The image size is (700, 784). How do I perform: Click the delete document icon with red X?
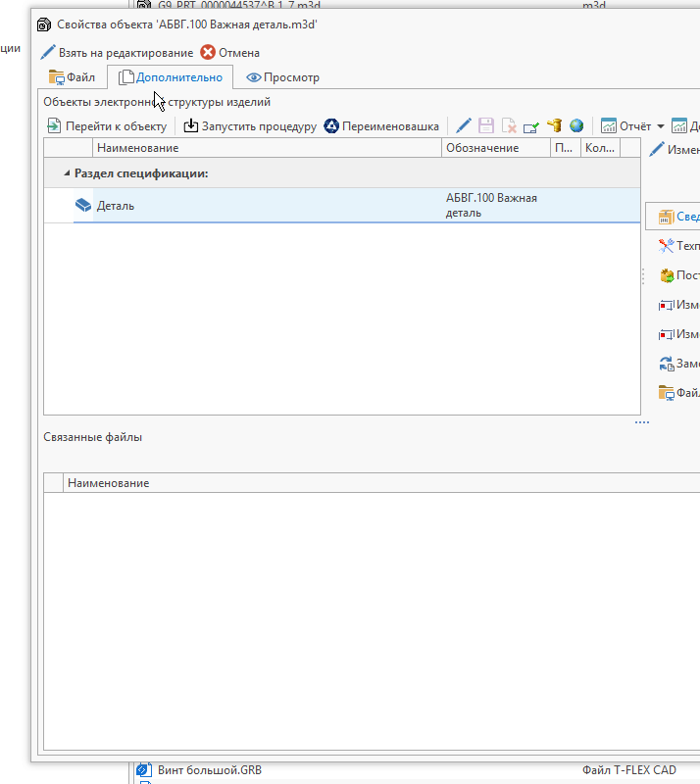509,126
